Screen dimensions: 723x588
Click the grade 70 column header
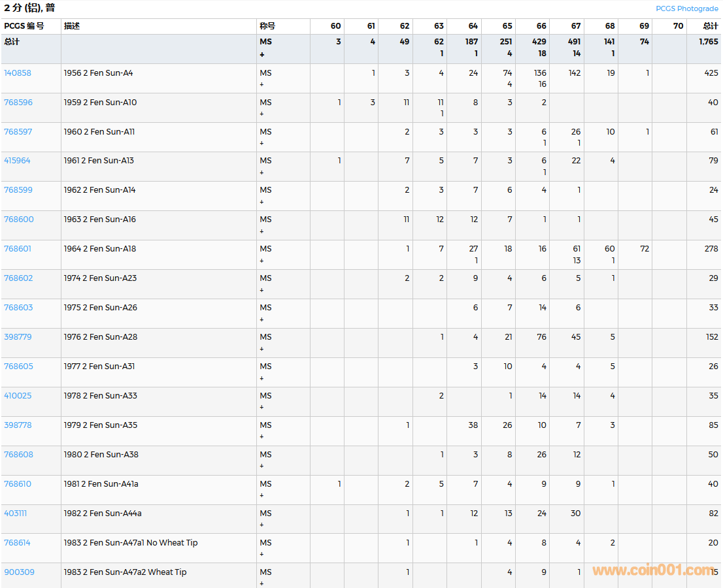point(678,26)
